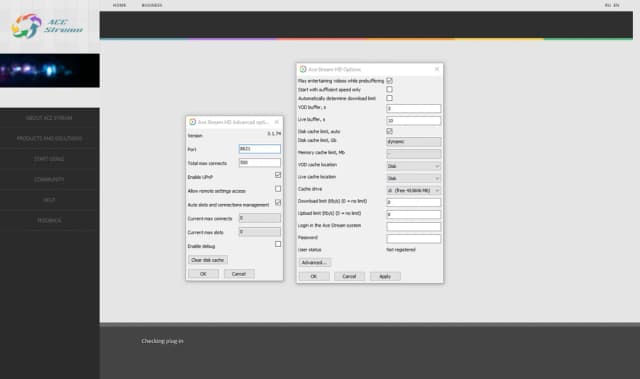Click Cancel in Ace Stream HD Options
The image size is (640, 379).
[349, 276]
